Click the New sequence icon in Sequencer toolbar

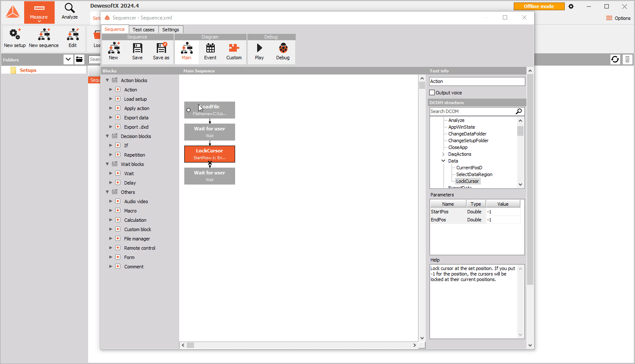click(114, 48)
